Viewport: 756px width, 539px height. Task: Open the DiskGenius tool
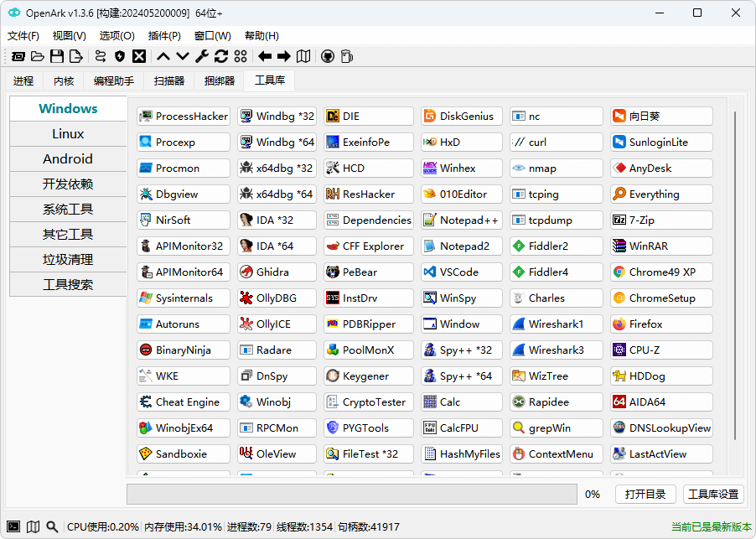pyautogui.click(x=462, y=117)
